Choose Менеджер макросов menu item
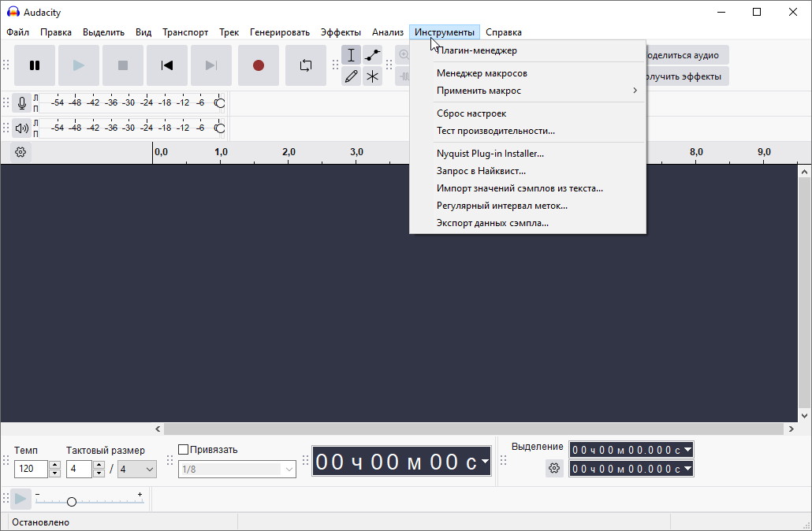Screen dimensions: 812x531 (x=527, y=73)
